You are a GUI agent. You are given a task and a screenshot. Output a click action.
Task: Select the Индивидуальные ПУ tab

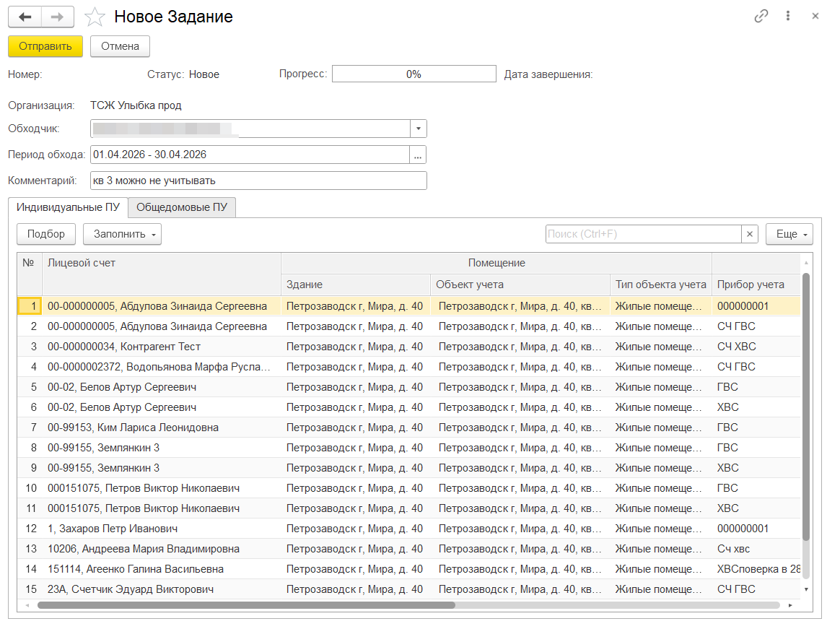coord(68,207)
